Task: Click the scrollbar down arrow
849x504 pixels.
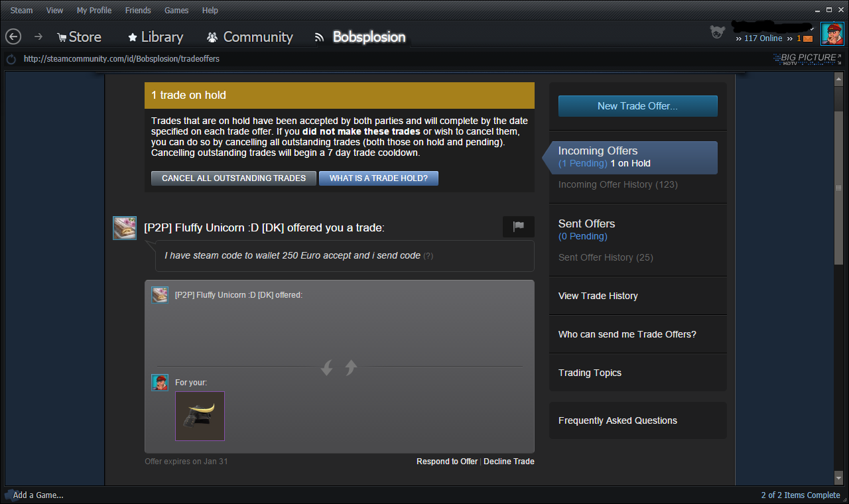Action: (838, 478)
